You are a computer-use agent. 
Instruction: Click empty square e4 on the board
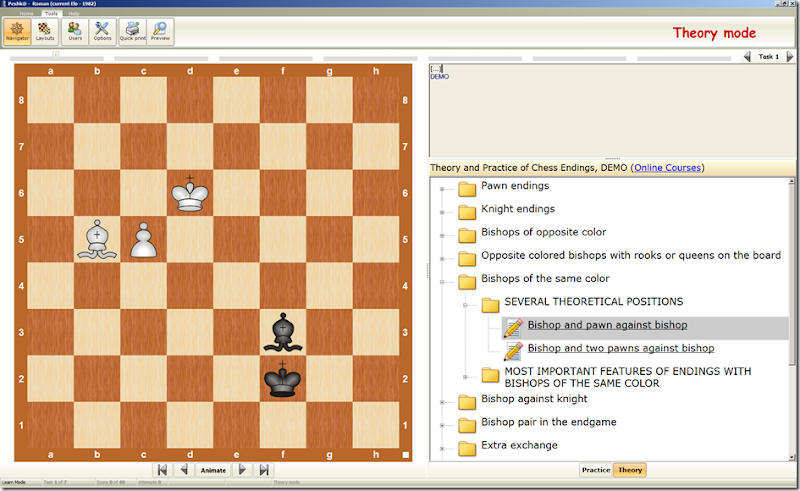click(x=236, y=286)
